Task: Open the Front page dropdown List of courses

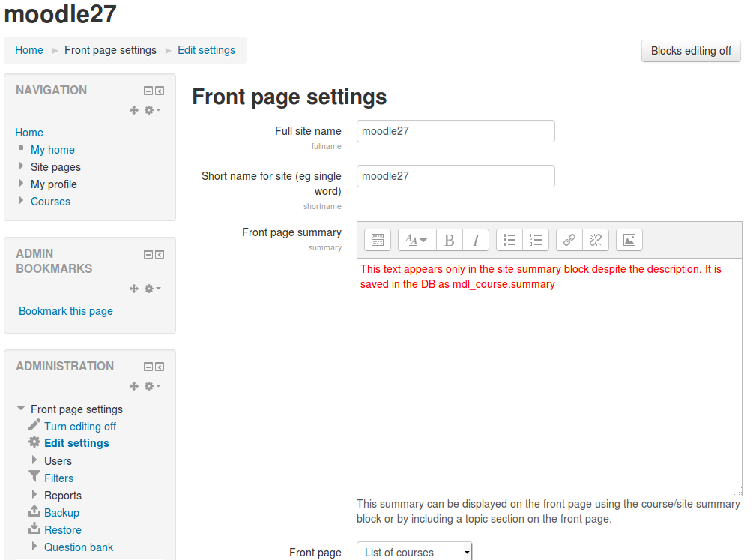Action: (x=414, y=552)
